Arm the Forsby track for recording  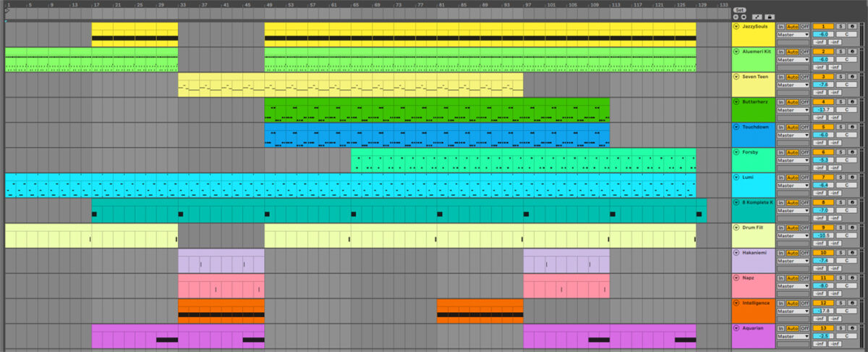click(853, 151)
